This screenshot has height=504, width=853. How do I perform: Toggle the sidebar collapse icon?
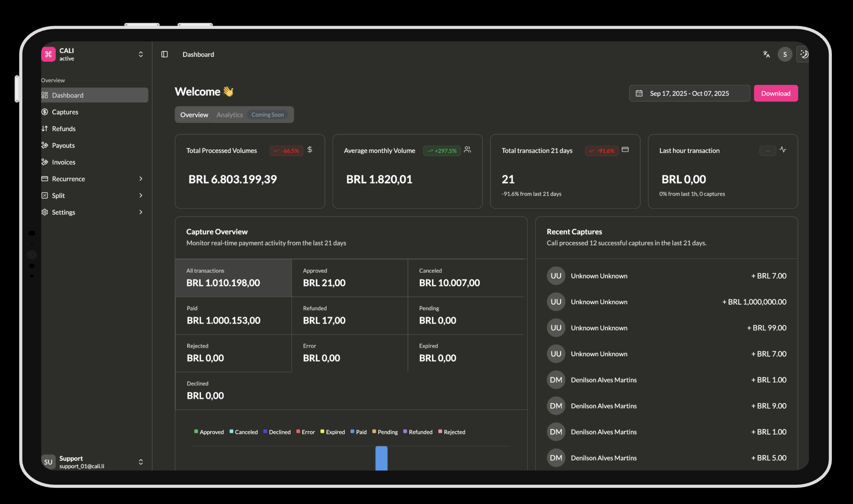pyautogui.click(x=164, y=54)
